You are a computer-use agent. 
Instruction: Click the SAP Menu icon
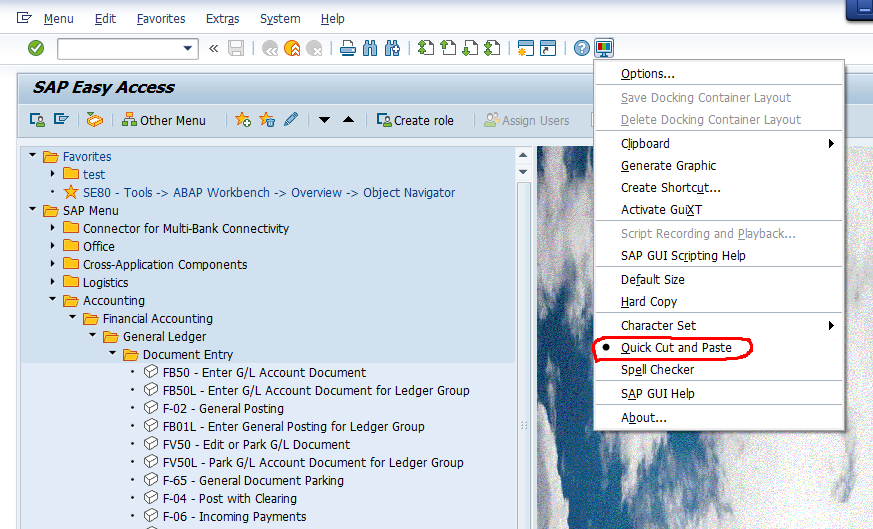point(61,119)
